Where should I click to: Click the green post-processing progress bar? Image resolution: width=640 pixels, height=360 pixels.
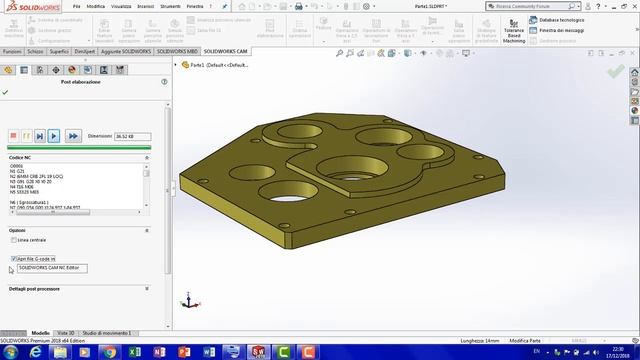coord(79,147)
